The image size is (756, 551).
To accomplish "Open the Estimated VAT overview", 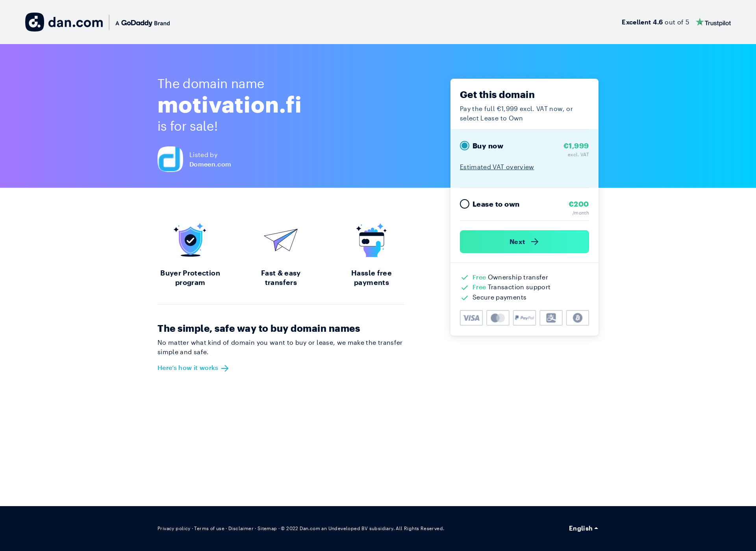I will (x=497, y=166).
